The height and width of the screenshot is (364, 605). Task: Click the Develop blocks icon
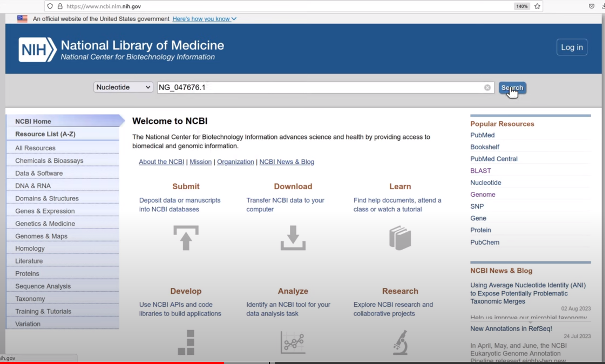[186, 342]
